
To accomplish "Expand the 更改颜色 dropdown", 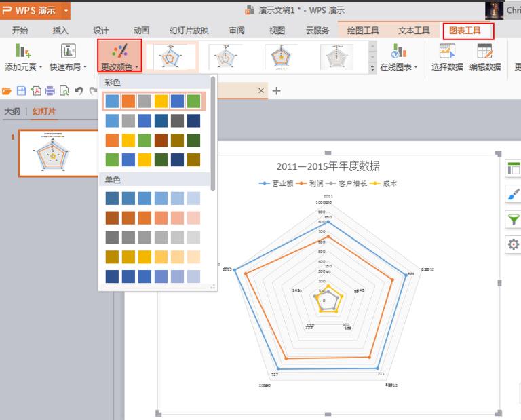I will (119, 56).
